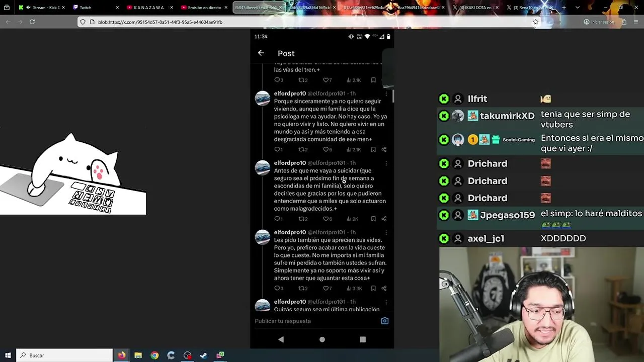Switch to the KANAZAWA tab
Screen dimensions: 644x362
click(x=149, y=8)
